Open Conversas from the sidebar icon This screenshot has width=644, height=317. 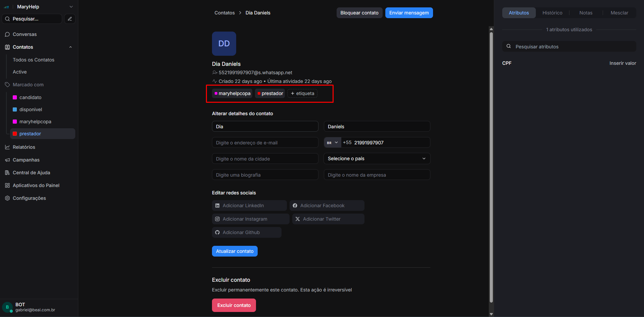click(x=7, y=34)
